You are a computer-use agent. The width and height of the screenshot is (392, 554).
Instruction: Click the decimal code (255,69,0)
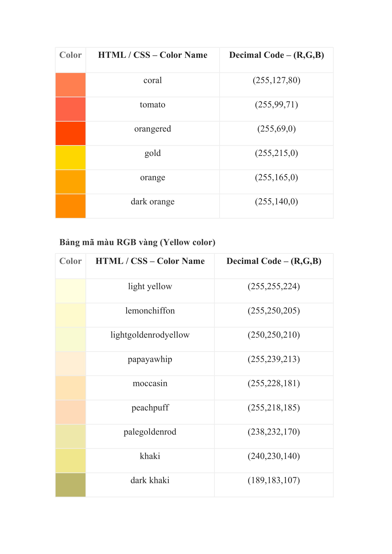(276, 129)
